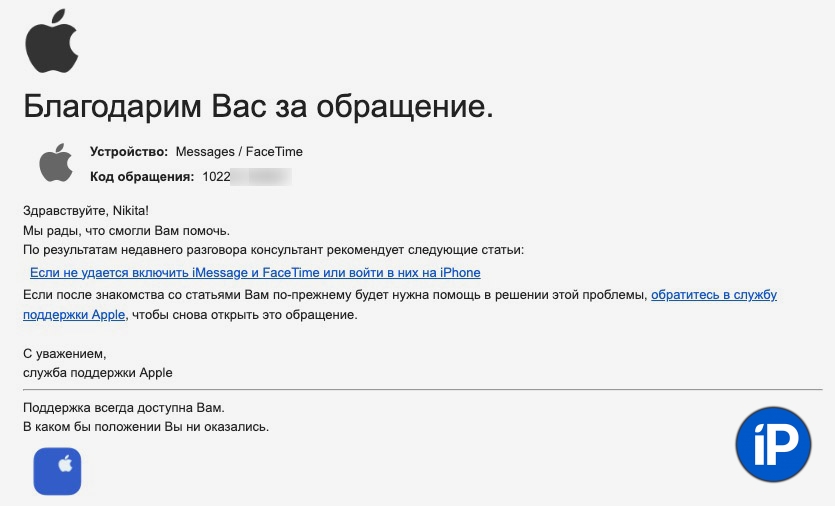Click the greeting "Здравствуйте, Nikita!"
The width and height of the screenshot is (835, 506).
point(85,211)
